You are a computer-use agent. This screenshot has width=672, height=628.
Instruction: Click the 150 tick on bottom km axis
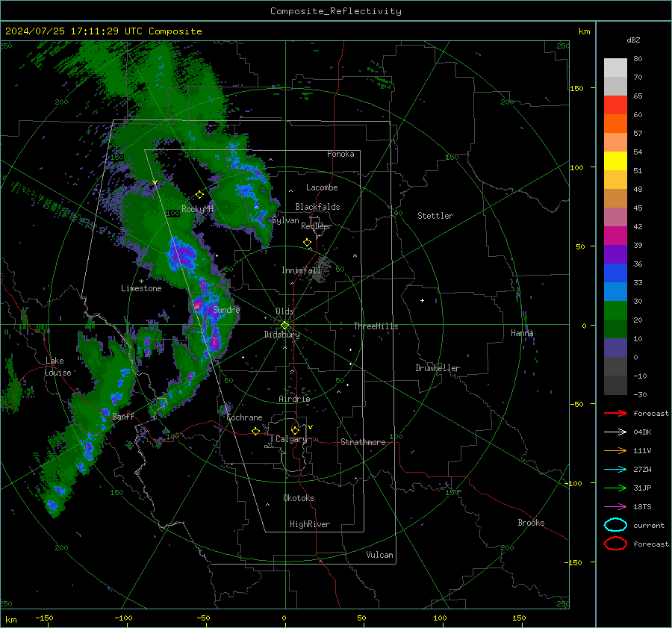519,618
